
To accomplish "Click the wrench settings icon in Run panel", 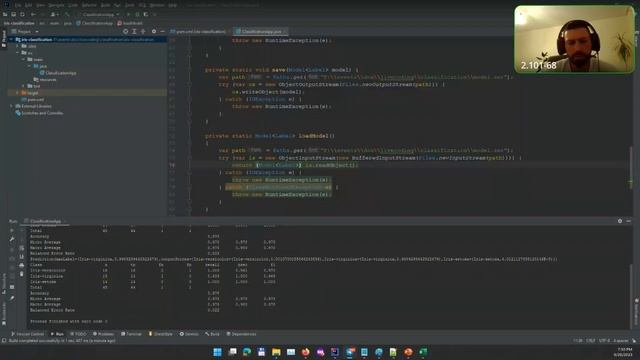I will (12, 239).
